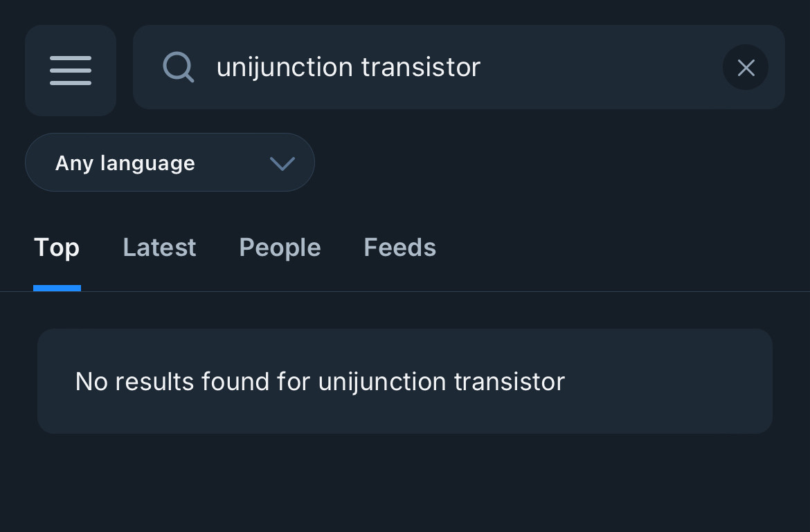Tap the three-line menu button
The width and height of the screenshot is (810, 532).
[x=71, y=70]
